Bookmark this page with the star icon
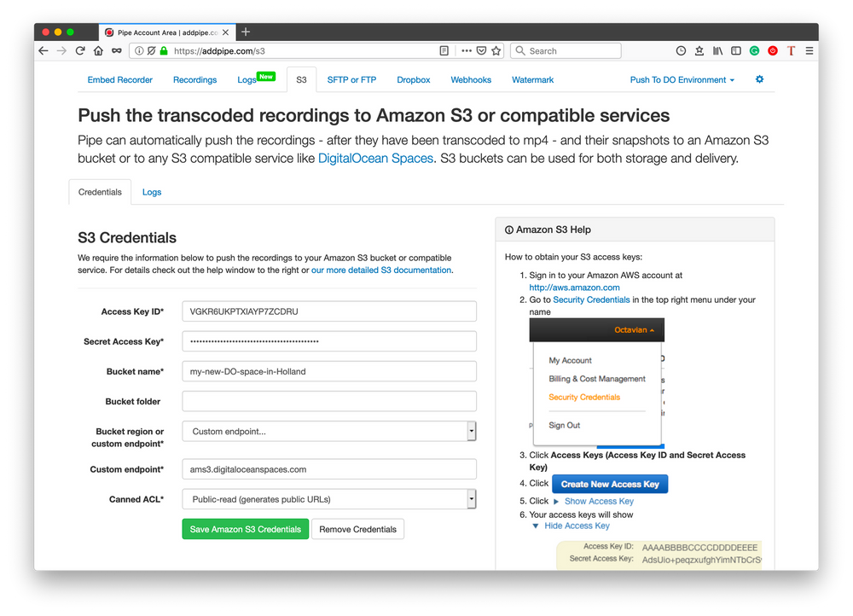This screenshot has width=853, height=616. 496,51
